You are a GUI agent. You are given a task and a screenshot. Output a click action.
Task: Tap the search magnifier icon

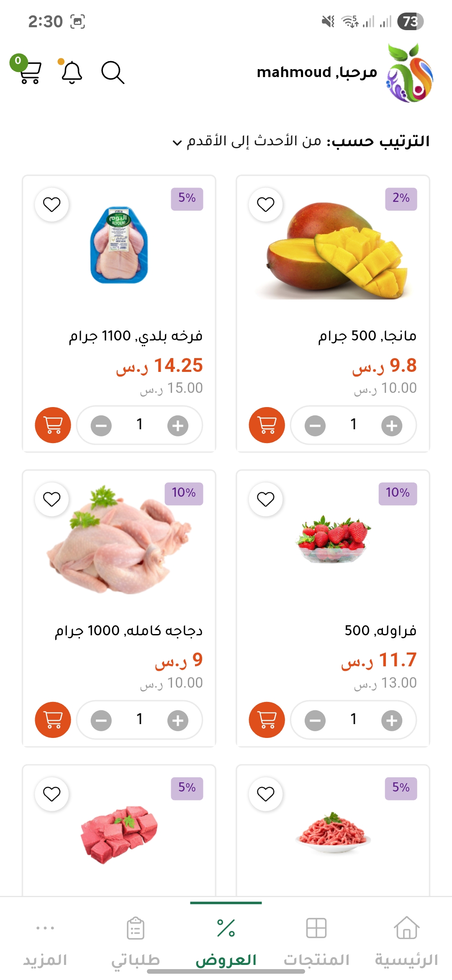(113, 72)
